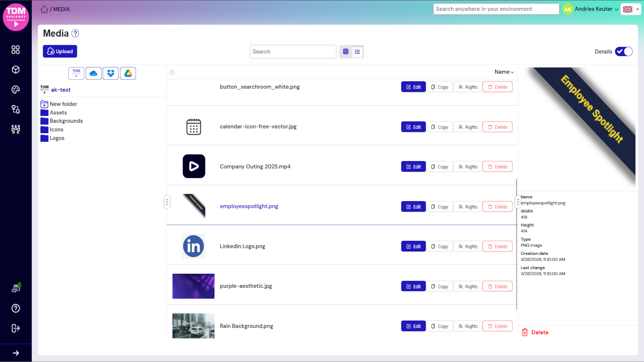Open the OneDrive media source

(93, 73)
